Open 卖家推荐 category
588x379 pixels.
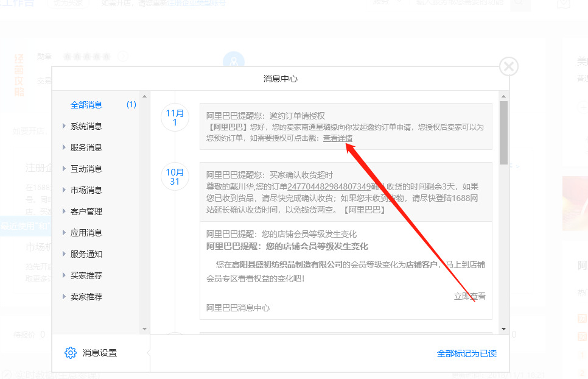tap(86, 297)
